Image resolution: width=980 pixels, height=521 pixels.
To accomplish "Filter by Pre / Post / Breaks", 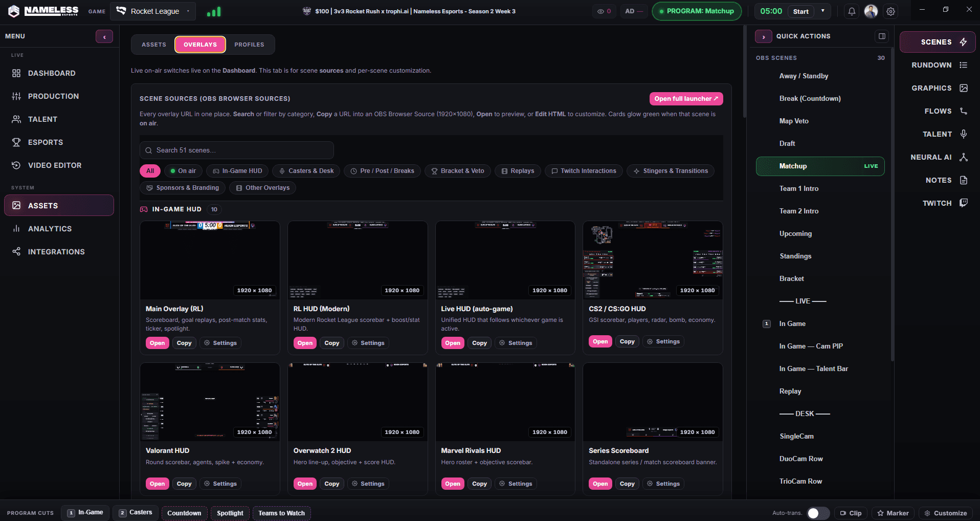I will click(x=382, y=171).
